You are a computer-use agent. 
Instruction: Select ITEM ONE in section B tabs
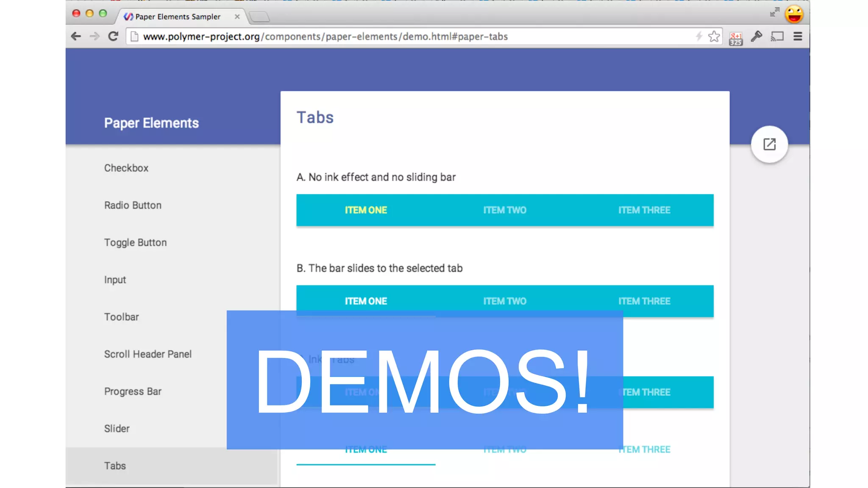click(366, 301)
